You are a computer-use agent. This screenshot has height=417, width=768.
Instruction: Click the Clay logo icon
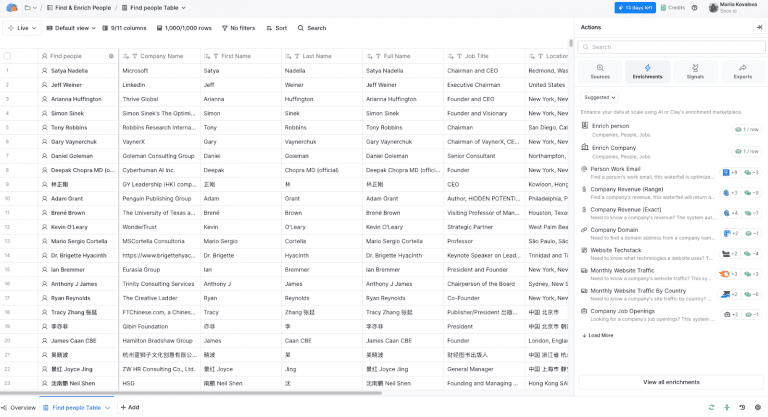11,7
